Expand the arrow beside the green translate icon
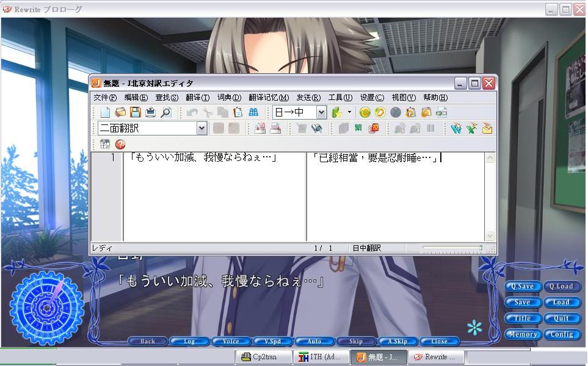Screen dimensions: 588x366 (349, 112)
